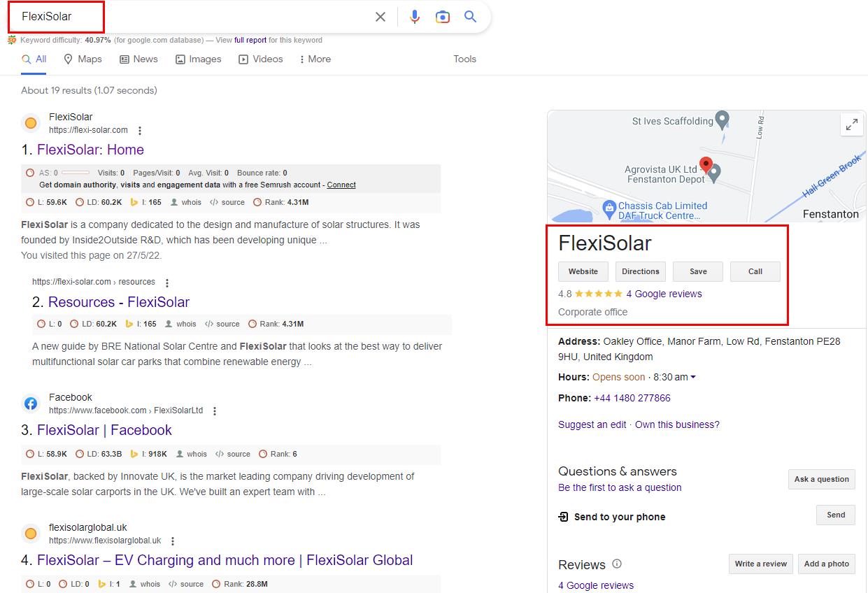868x593 pixels.
Task: Click the five-star rating graphic
Action: coord(599,294)
